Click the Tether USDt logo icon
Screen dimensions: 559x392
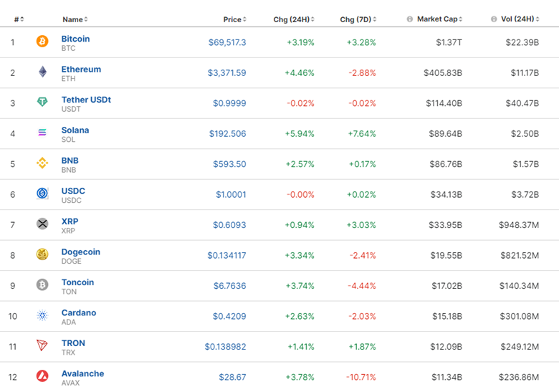pyautogui.click(x=42, y=102)
